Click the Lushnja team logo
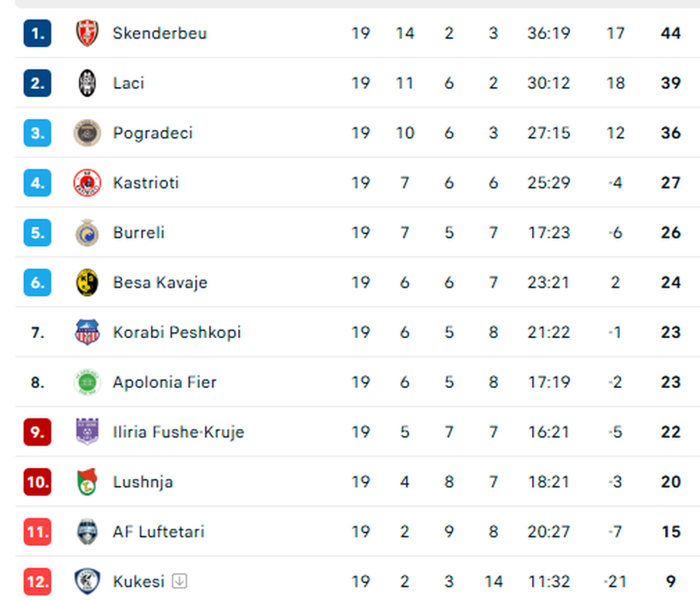This screenshot has width=700, height=601. (87, 481)
